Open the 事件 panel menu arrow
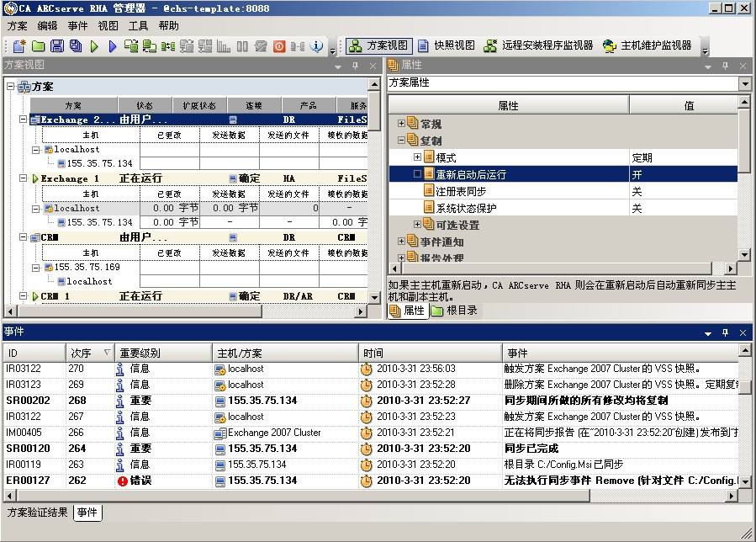Viewport: 756px width, 542px height. tap(708, 333)
